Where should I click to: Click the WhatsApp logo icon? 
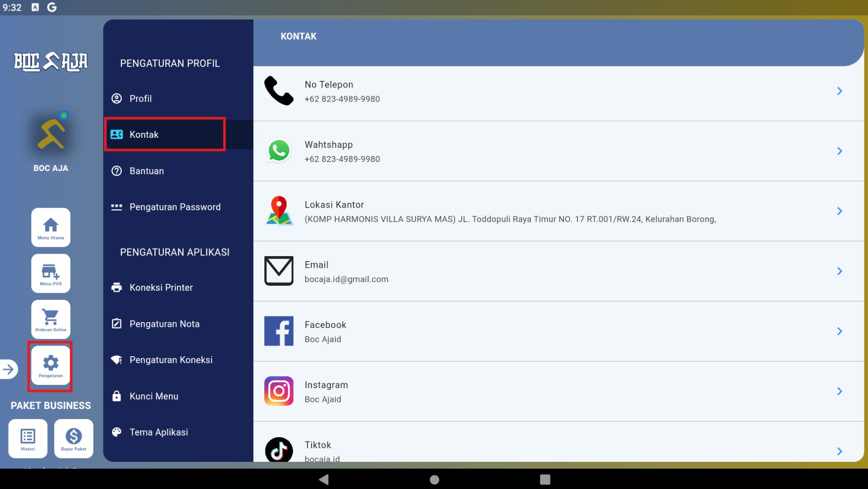tap(279, 151)
